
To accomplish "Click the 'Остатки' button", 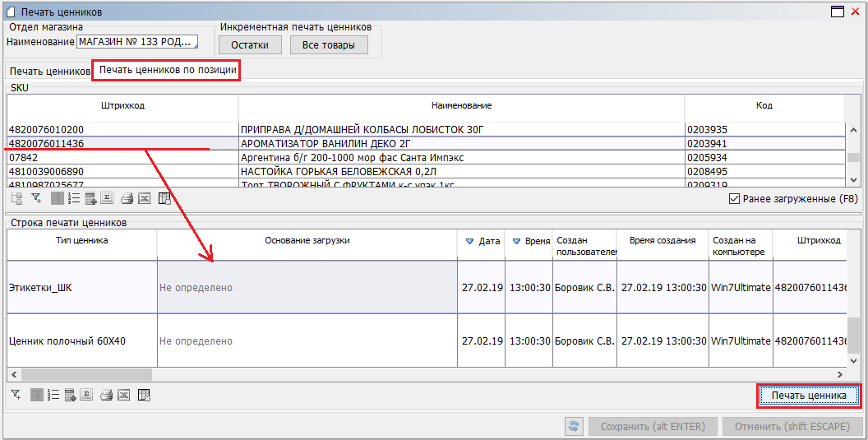I will (x=250, y=45).
